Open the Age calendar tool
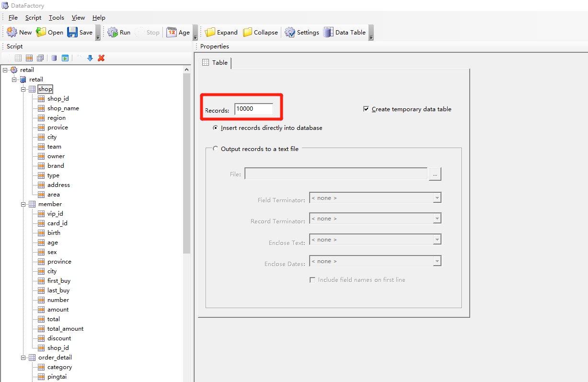The height and width of the screenshot is (382, 588). [x=178, y=33]
